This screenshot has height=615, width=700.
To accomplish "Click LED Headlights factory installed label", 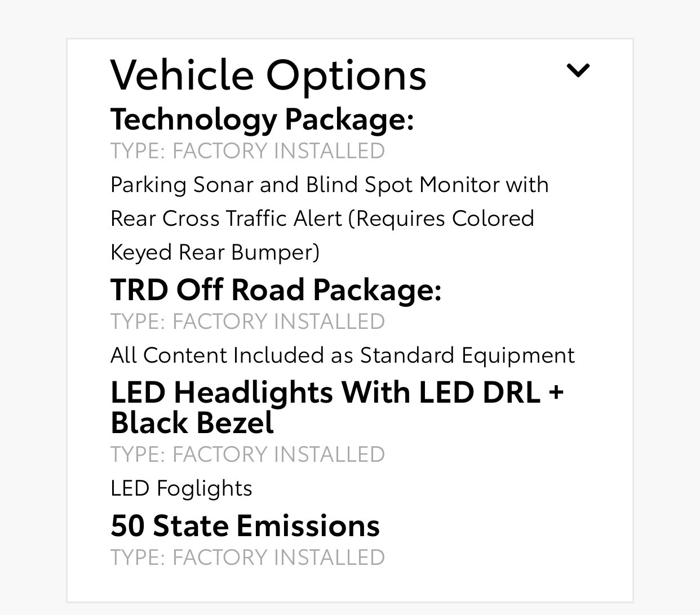I will pos(247,454).
